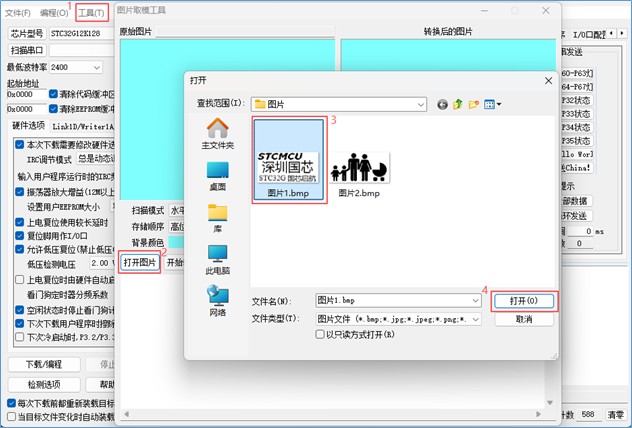Click the first 0x0000 起始地址 field
The image size is (632, 428).
(x=27, y=94)
